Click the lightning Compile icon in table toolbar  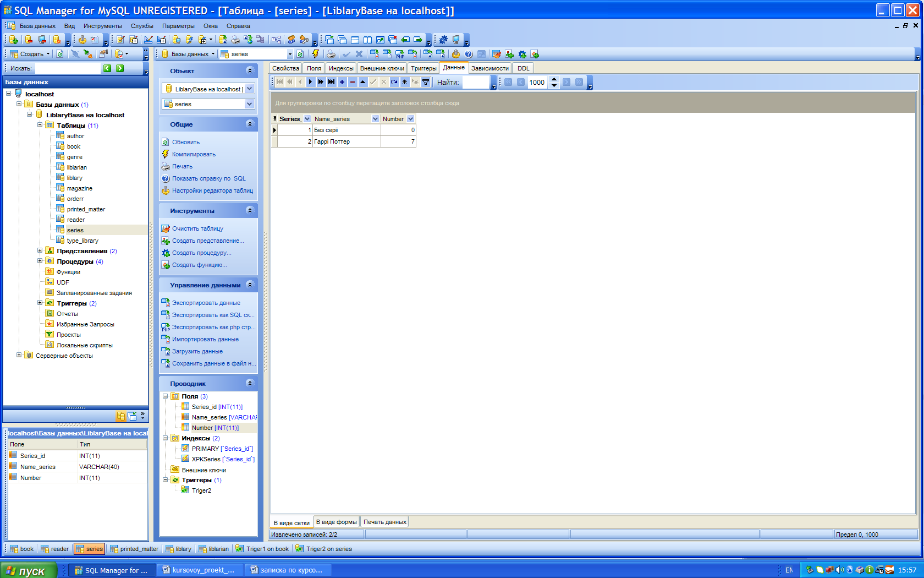[x=316, y=54]
